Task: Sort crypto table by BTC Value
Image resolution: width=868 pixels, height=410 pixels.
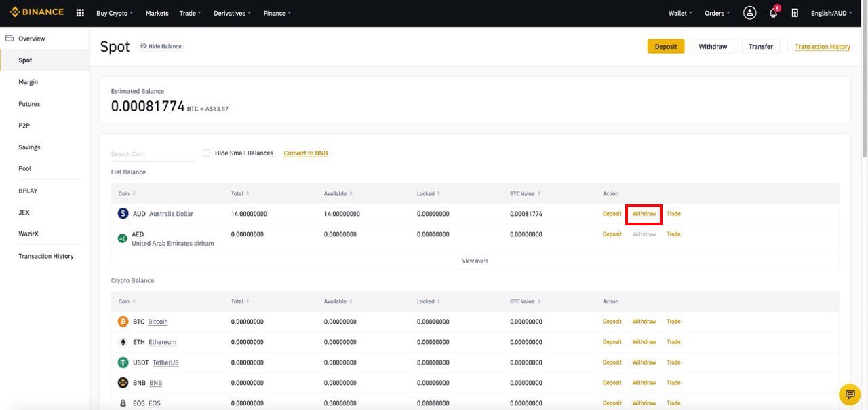Action: 526,301
